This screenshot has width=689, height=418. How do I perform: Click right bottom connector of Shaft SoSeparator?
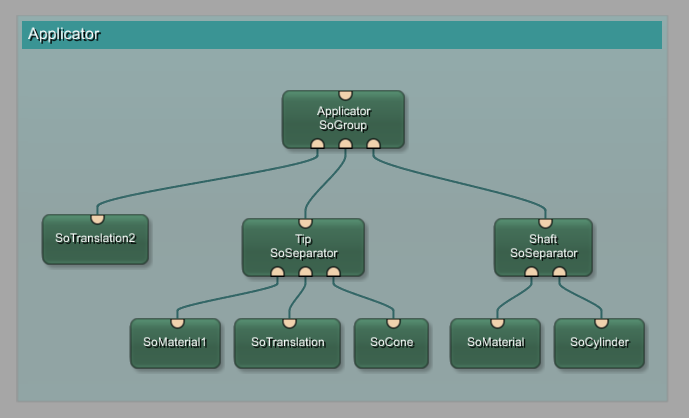[x=559, y=271]
